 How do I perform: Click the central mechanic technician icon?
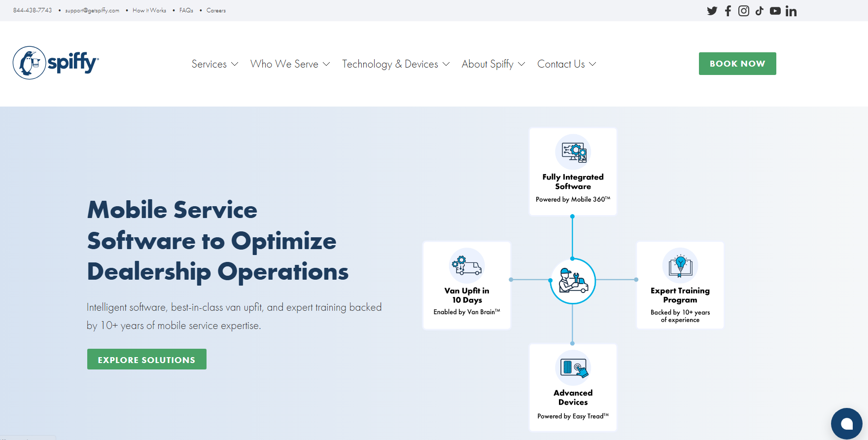coord(573,281)
